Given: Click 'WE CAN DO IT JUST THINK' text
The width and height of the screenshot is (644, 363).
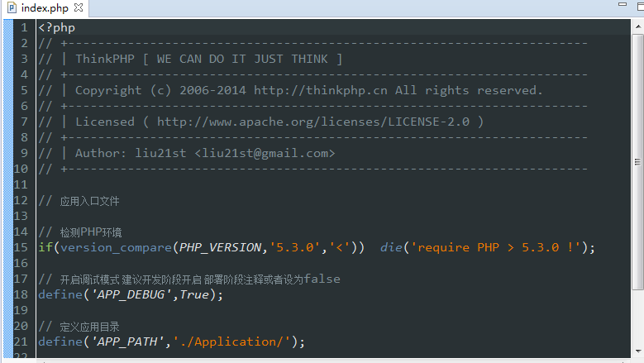Looking at the screenshot, I should click(x=242, y=60).
